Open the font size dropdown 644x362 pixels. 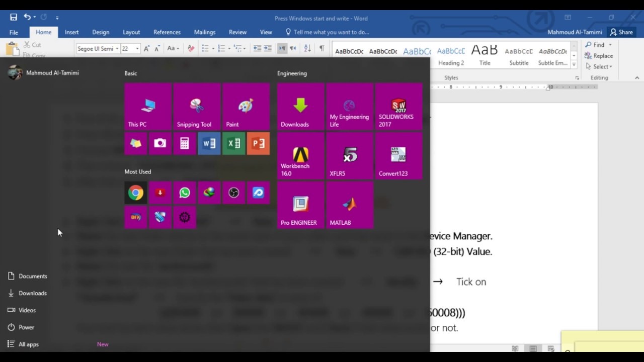pos(137,49)
